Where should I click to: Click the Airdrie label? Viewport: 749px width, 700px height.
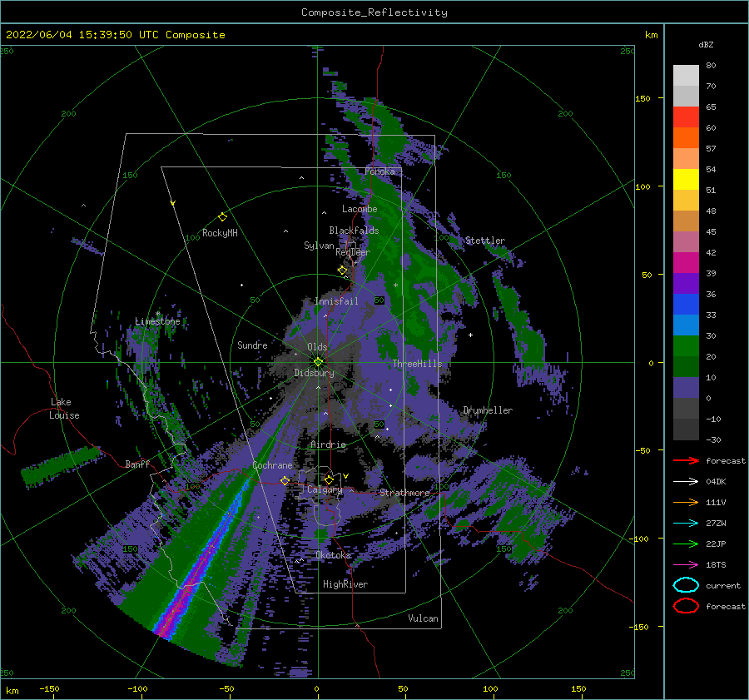tap(328, 444)
